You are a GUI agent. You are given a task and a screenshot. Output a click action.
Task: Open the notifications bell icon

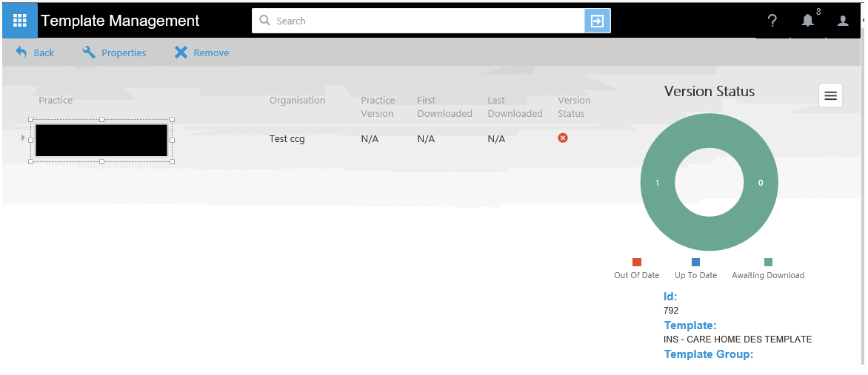click(x=807, y=21)
